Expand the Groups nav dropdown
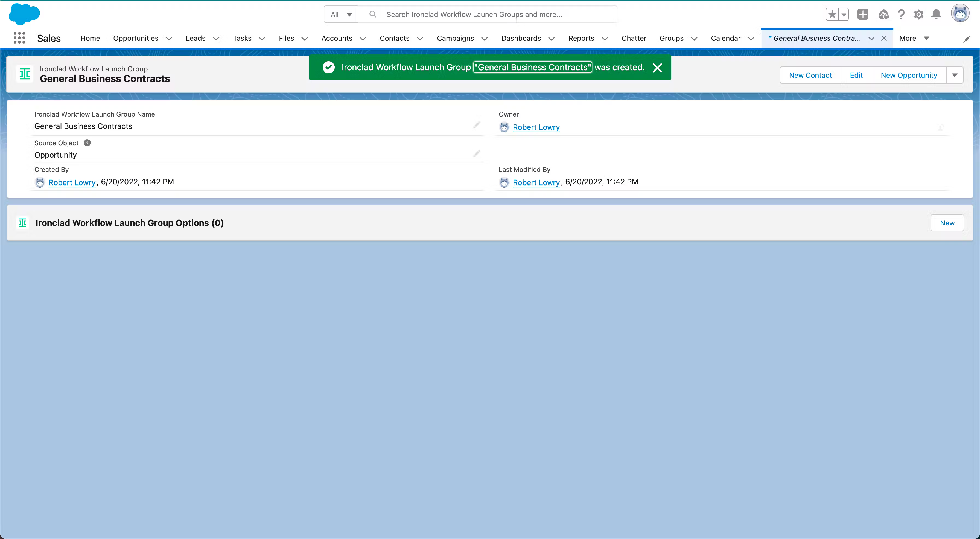Screen dimensions: 980x539 (694, 39)
